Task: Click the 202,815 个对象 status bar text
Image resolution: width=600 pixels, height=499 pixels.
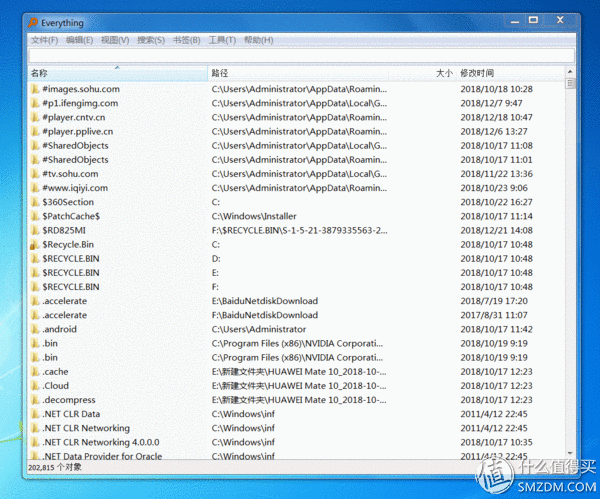Action: (55, 467)
